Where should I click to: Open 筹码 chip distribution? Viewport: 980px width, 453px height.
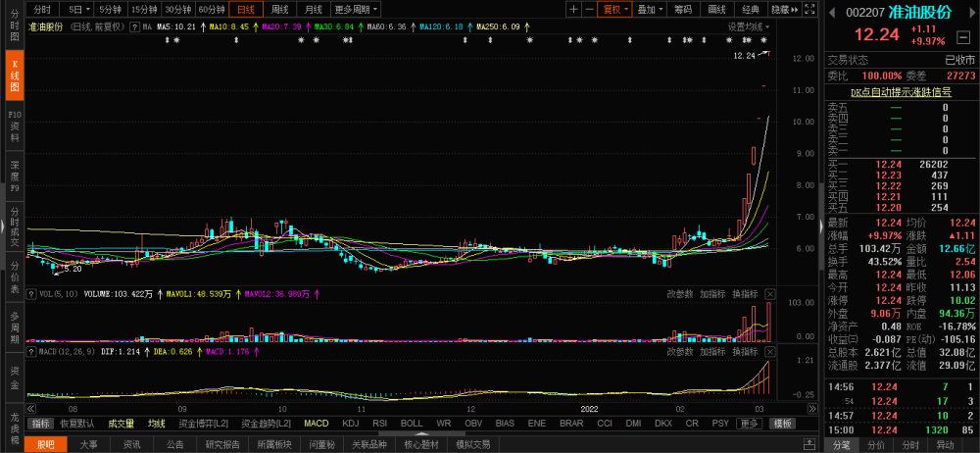pyautogui.click(x=684, y=10)
